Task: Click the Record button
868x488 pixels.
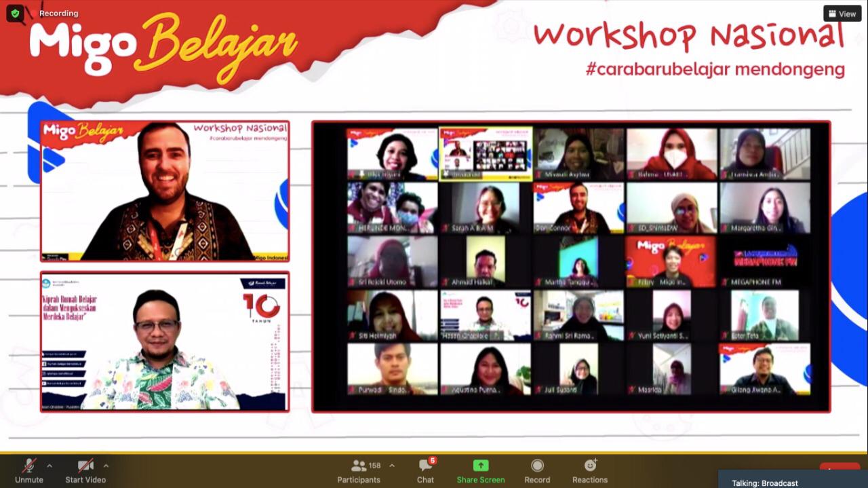Action: coord(537,470)
